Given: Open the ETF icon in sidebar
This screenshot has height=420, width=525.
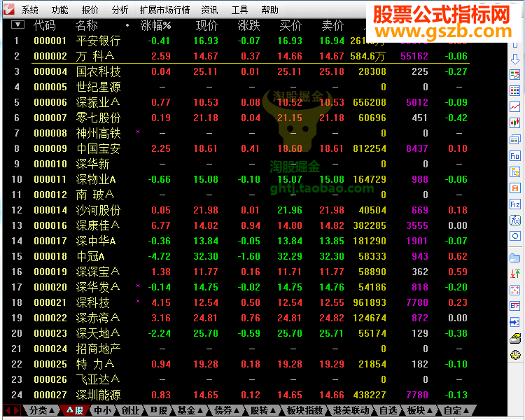Looking at the screenshot, I should pyautogui.click(x=515, y=306).
